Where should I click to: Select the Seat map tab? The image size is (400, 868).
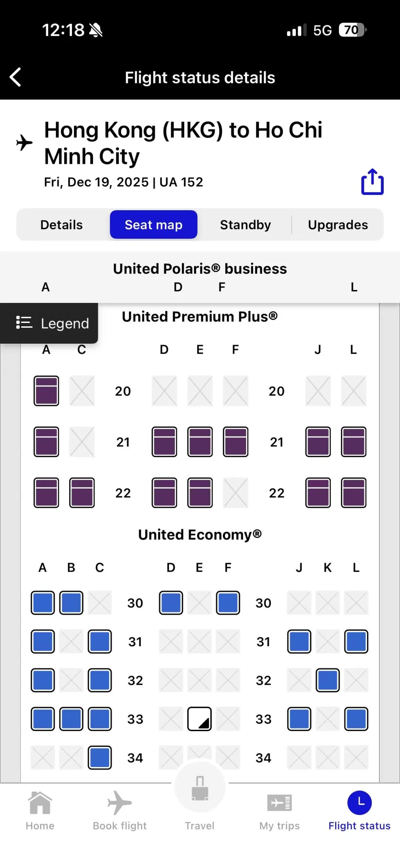coord(153,225)
